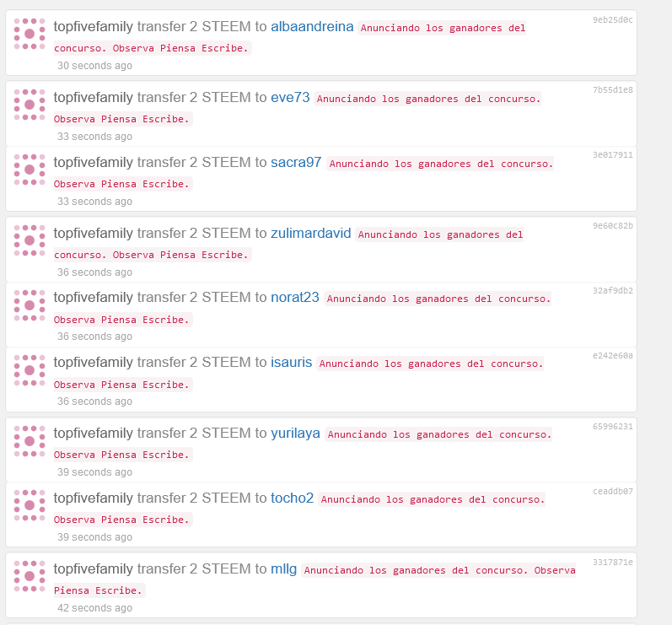Open the eve73 account link
This screenshot has height=625, width=672.
(x=290, y=97)
